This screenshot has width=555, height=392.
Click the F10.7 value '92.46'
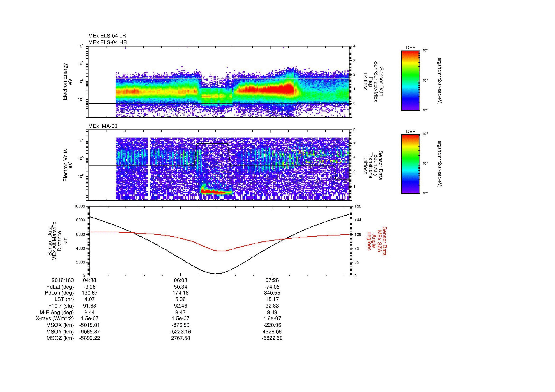coord(181,306)
